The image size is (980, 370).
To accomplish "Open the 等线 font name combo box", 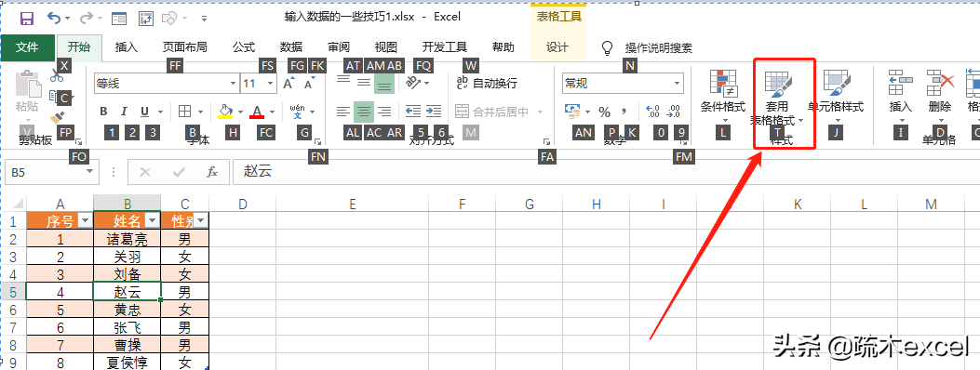I will (167, 83).
